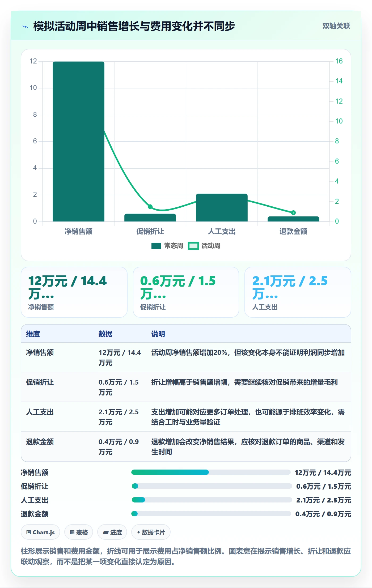The width and height of the screenshot is (372, 588).
Task: Click the 净销售额 progress bar
Action: click(x=211, y=472)
